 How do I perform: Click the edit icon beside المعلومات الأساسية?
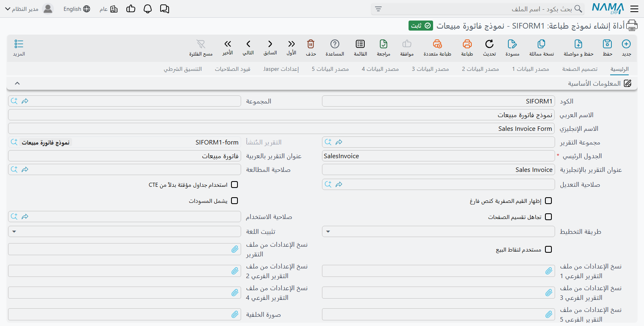[x=627, y=83]
